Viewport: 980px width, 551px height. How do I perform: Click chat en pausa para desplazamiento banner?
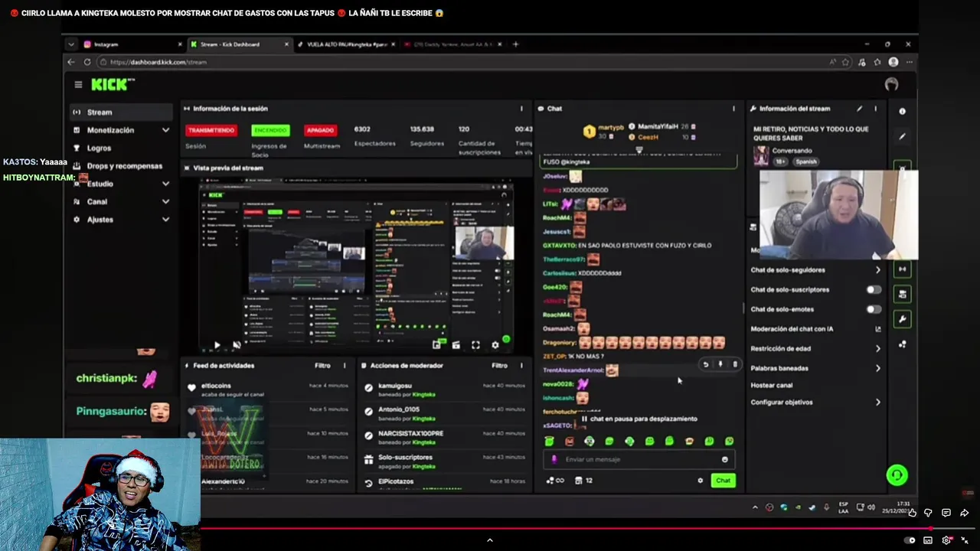[639, 419]
